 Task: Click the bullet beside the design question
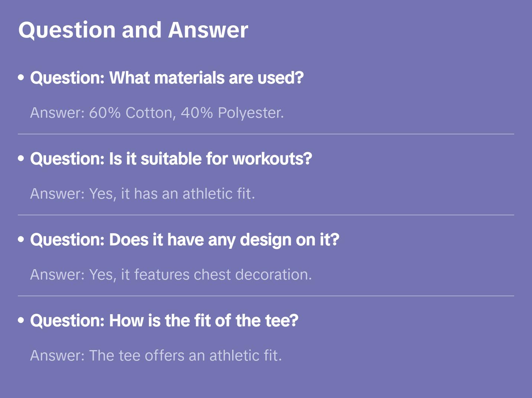tap(21, 239)
